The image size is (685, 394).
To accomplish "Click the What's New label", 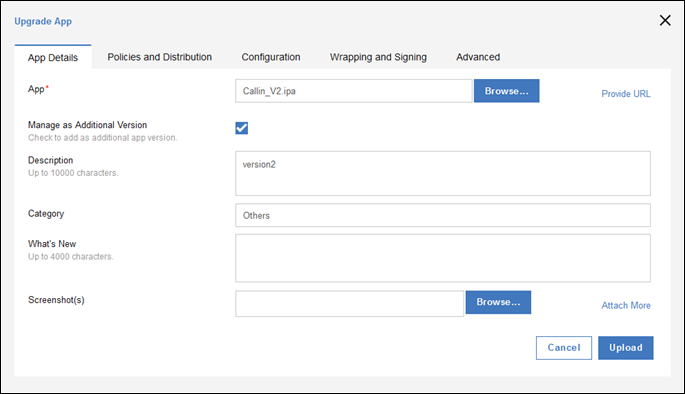I will 52,244.
